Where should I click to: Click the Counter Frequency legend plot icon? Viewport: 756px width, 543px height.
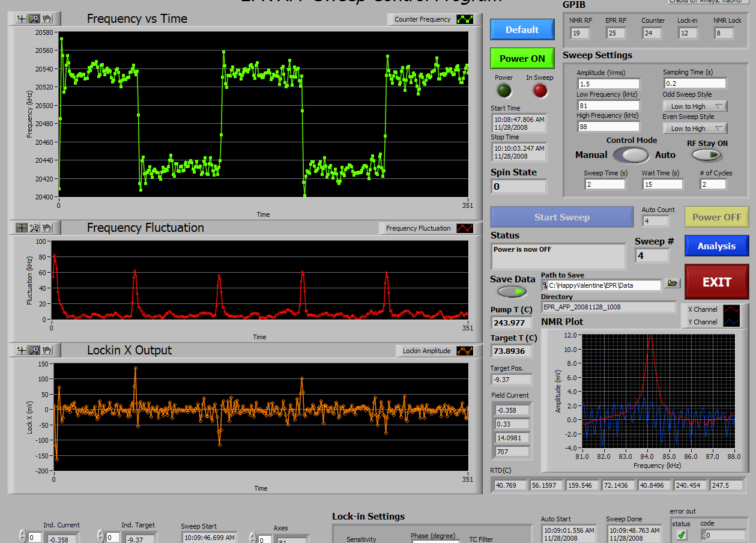click(465, 19)
